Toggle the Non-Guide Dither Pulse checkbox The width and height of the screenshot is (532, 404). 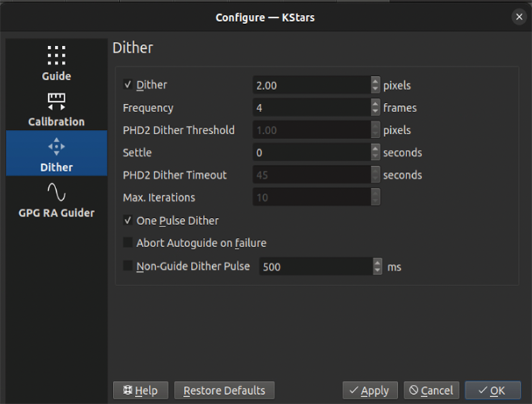click(x=128, y=266)
